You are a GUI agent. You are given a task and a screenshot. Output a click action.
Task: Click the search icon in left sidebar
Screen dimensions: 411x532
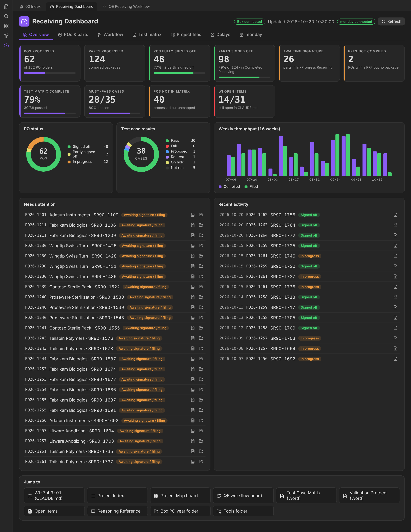(x=6, y=16)
